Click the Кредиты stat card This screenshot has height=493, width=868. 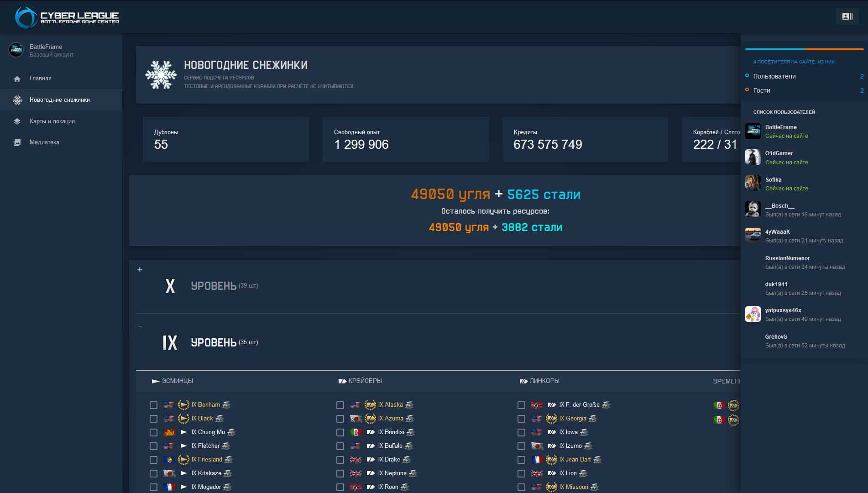point(585,139)
